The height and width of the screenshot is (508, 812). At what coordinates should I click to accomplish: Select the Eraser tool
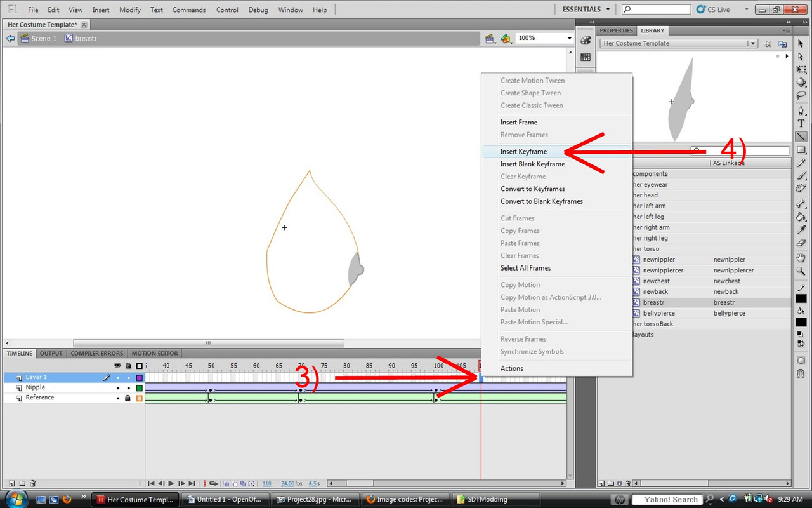[801, 243]
